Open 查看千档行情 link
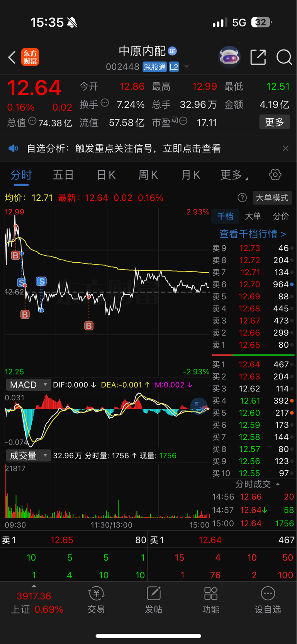The width and height of the screenshot is (297, 644). (x=253, y=234)
